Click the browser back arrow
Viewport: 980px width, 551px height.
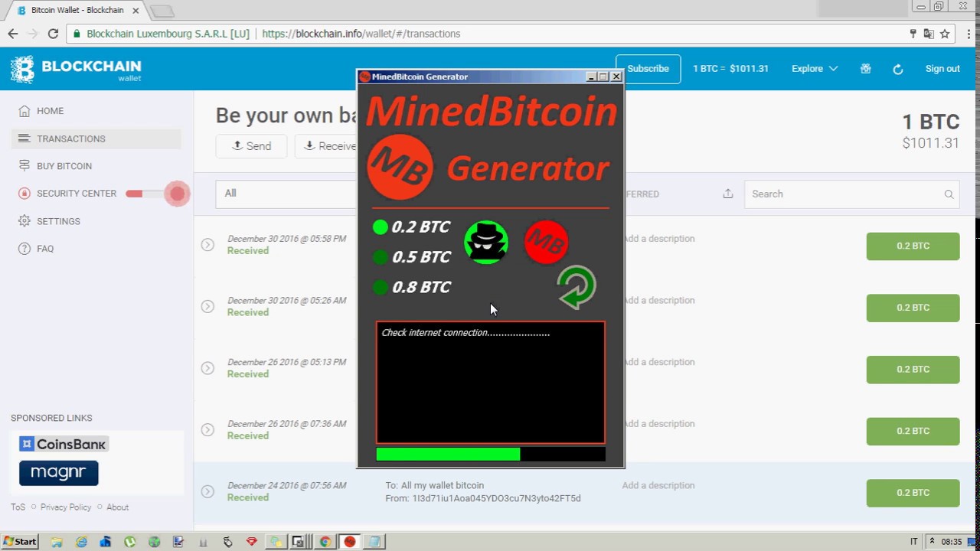(x=12, y=34)
